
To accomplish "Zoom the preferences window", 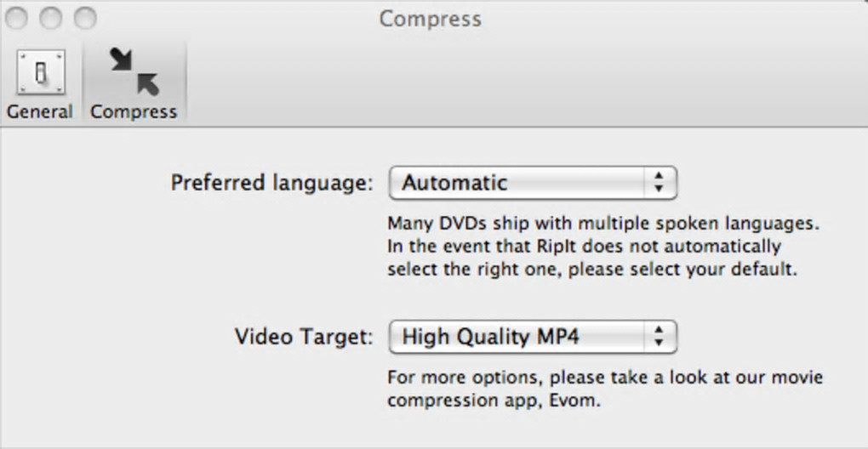I will (84, 18).
